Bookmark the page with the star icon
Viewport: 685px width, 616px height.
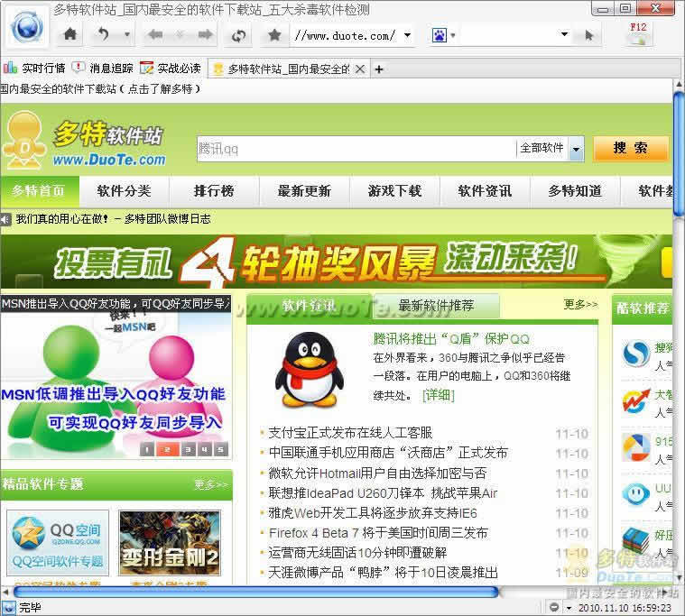pyautogui.click(x=274, y=34)
